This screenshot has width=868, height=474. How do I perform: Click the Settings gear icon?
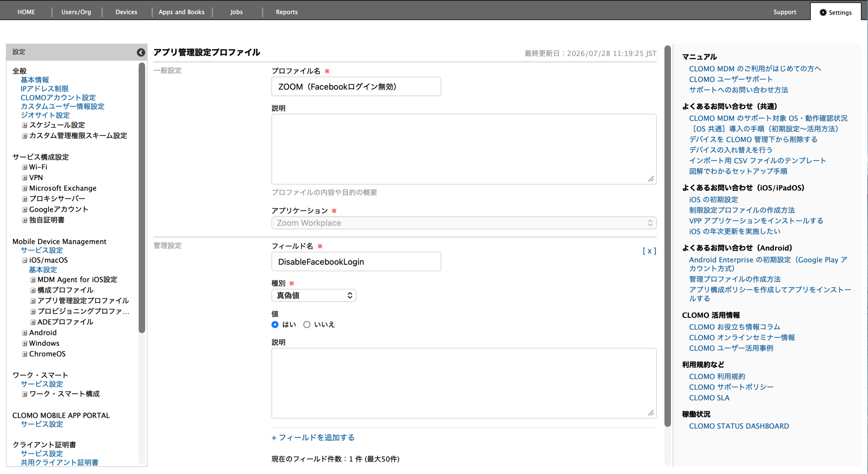(823, 12)
